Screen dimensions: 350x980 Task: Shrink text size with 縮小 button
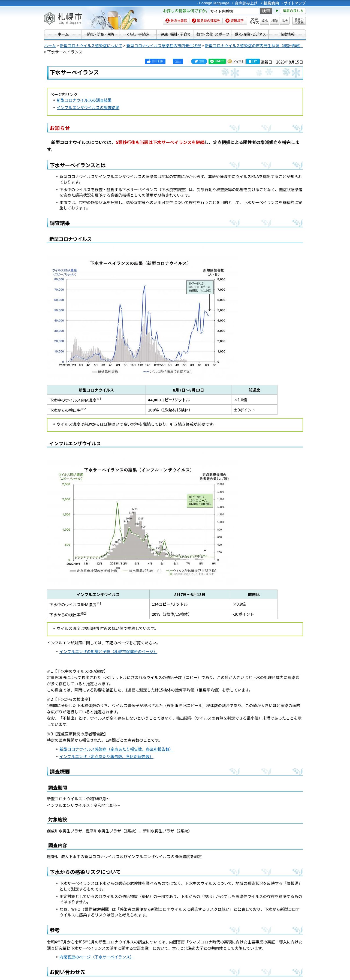point(264,20)
